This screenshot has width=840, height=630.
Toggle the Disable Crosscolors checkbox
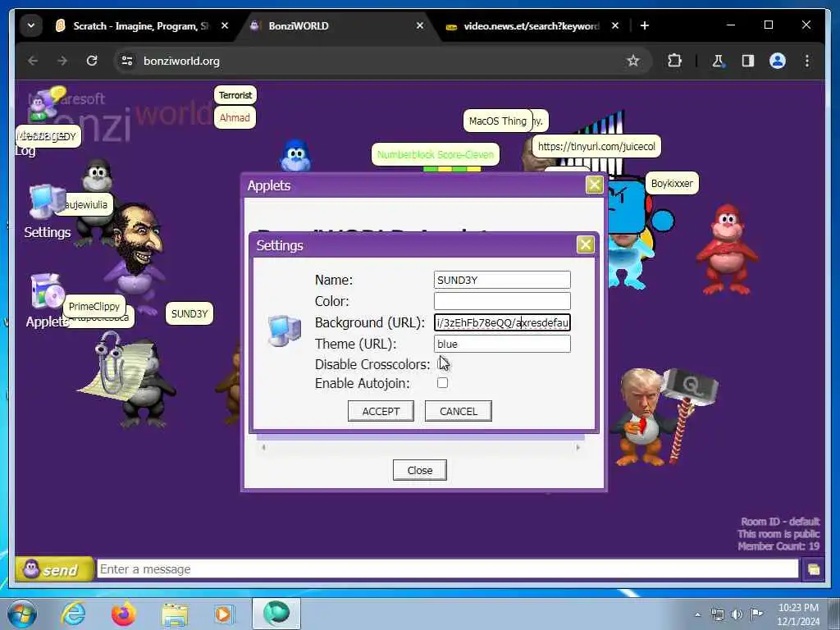click(442, 363)
